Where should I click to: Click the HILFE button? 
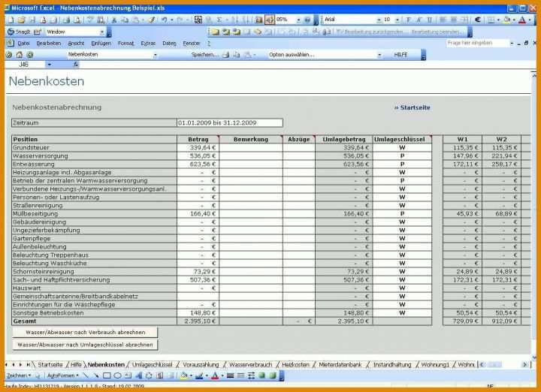coord(400,55)
